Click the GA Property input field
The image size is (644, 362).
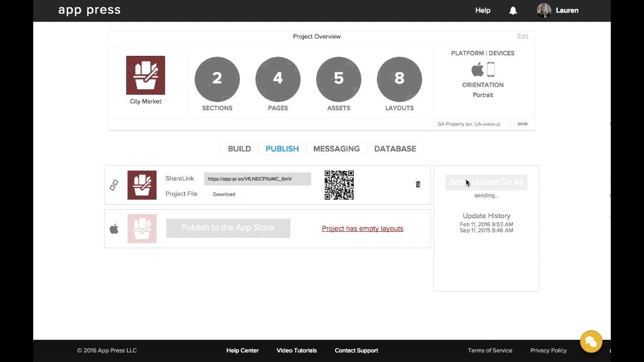pos(471,124)
